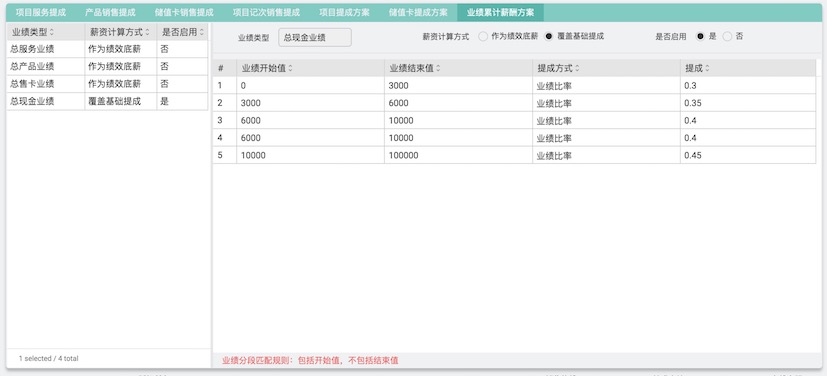Click the red 业绩分段匹配规则 note
Viewport: 827px width, 376px height.
(x=310, y=361)
